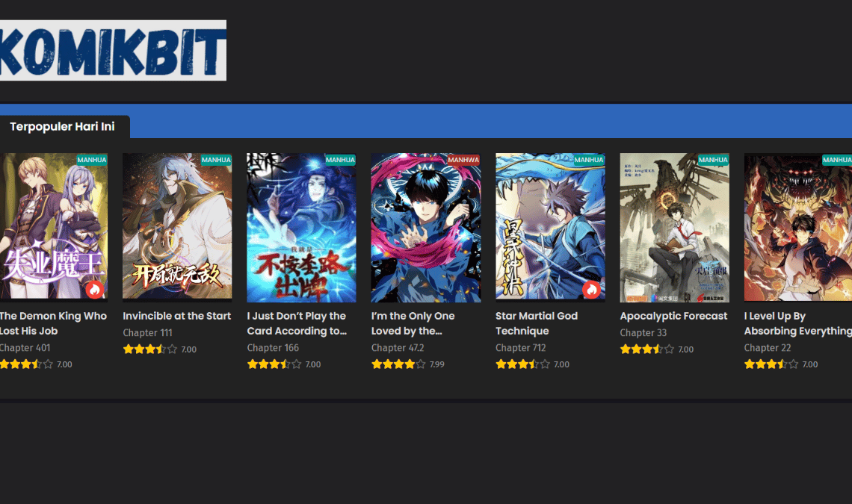Screen dimensions: 852x504
Task: Click the KOMIKBIT site logo
Action: [x=112, y=50]
